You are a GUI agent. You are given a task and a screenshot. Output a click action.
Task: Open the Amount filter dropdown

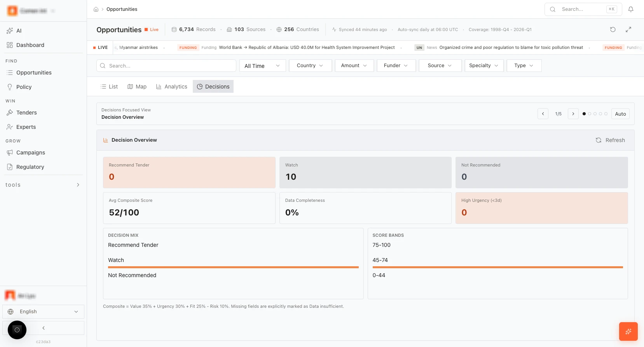pyautogui.click(x=354, y=66)
